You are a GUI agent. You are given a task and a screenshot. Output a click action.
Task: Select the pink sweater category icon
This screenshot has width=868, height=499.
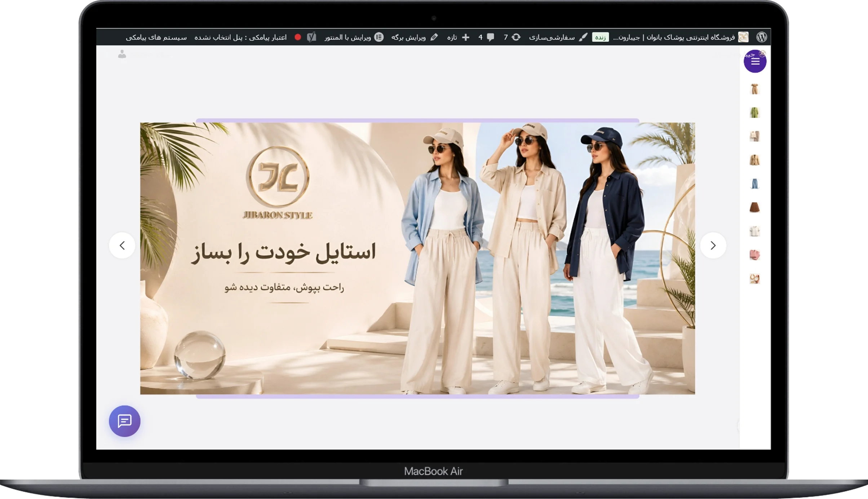tap(754, 255)
